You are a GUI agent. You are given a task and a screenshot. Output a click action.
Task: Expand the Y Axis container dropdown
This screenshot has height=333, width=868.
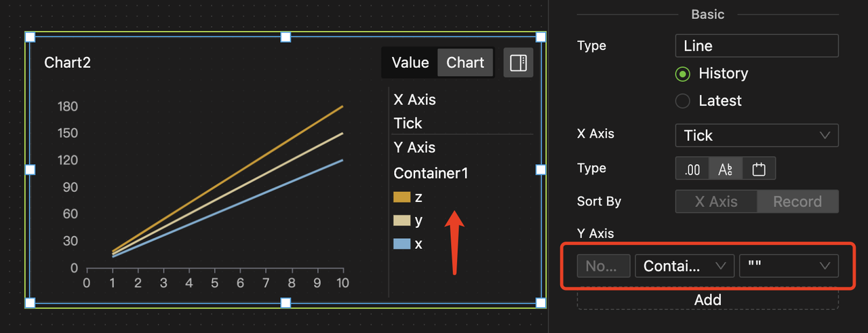tap(684, 266)
